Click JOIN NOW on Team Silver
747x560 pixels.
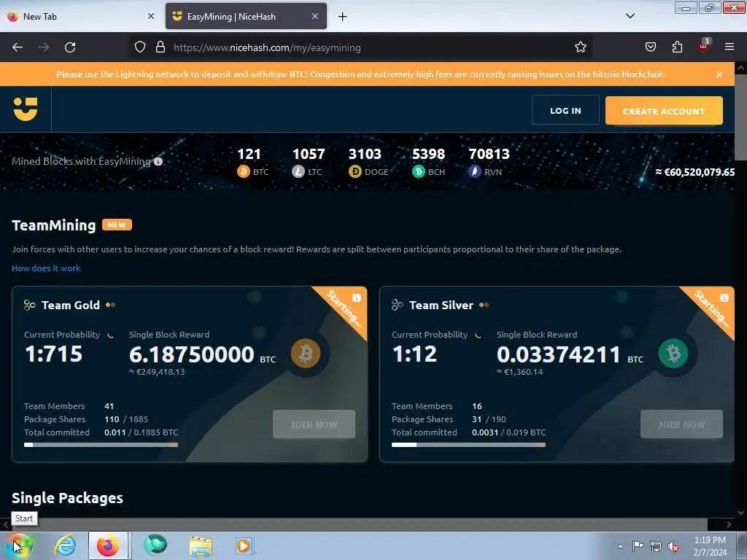(x=681, y=424)
